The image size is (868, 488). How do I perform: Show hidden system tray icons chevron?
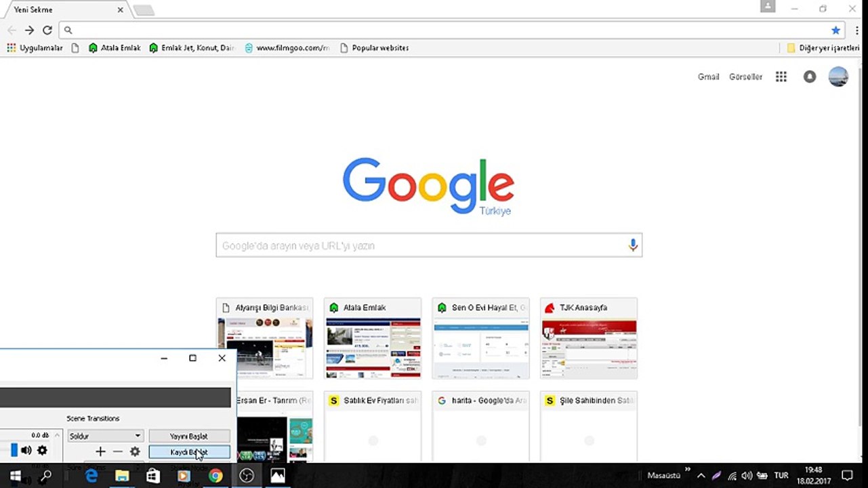click(701, 476)
